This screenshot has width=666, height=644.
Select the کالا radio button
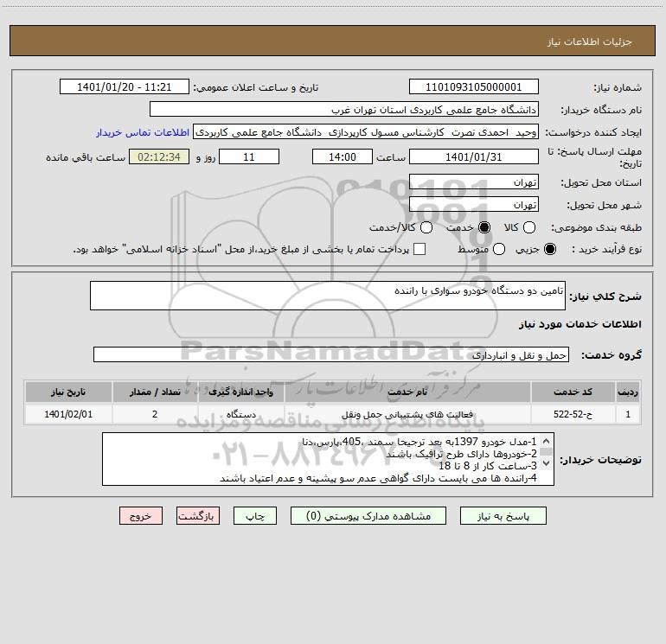pyautogui.click(x=528, y=227)
